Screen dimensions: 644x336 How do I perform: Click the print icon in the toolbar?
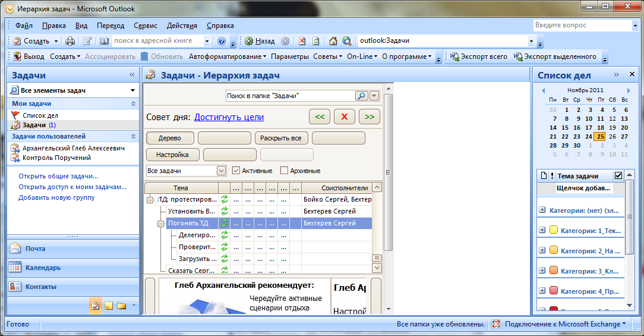coord(70,41)
